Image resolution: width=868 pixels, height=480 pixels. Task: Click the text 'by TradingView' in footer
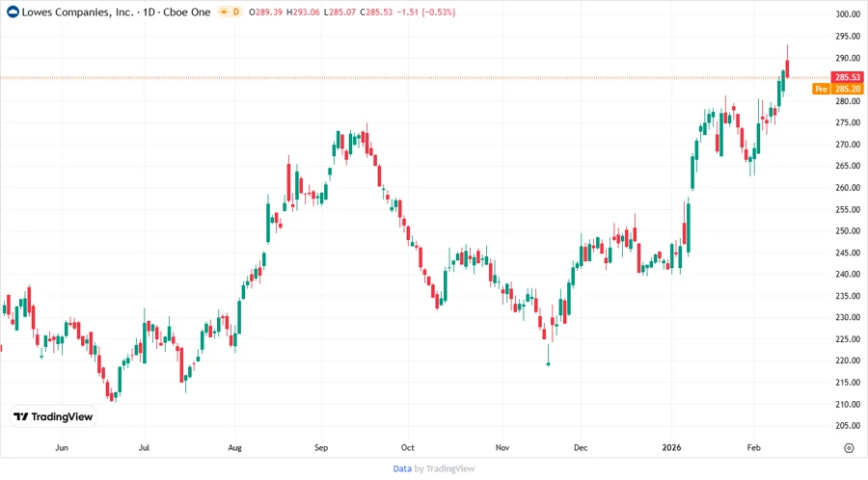tap(445, 468)
